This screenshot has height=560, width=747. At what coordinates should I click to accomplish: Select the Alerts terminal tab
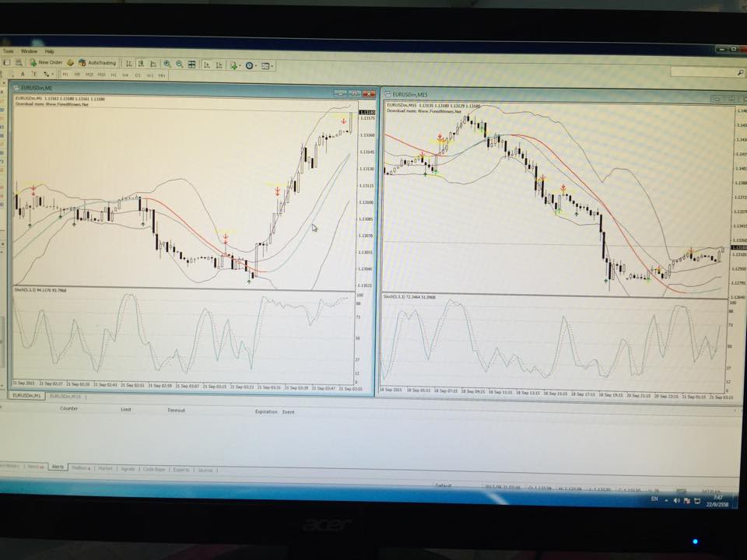click(x=57, y=467)
